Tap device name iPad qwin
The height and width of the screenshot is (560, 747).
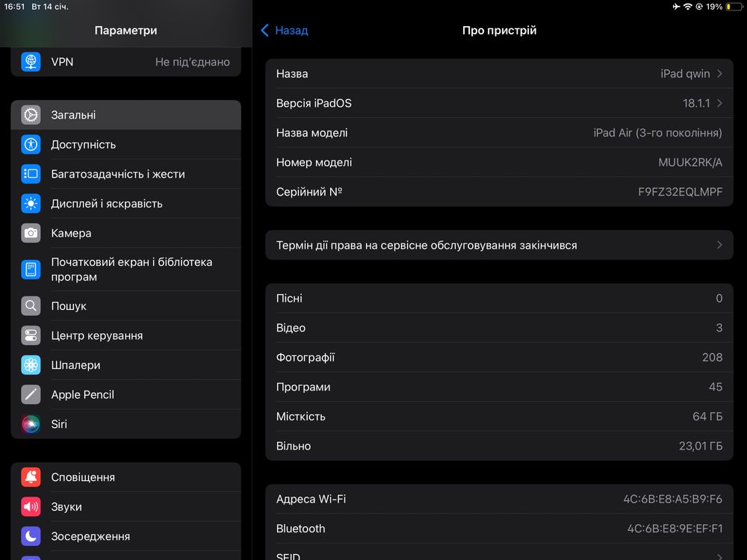pyautogui.click(x=685, y=74)
